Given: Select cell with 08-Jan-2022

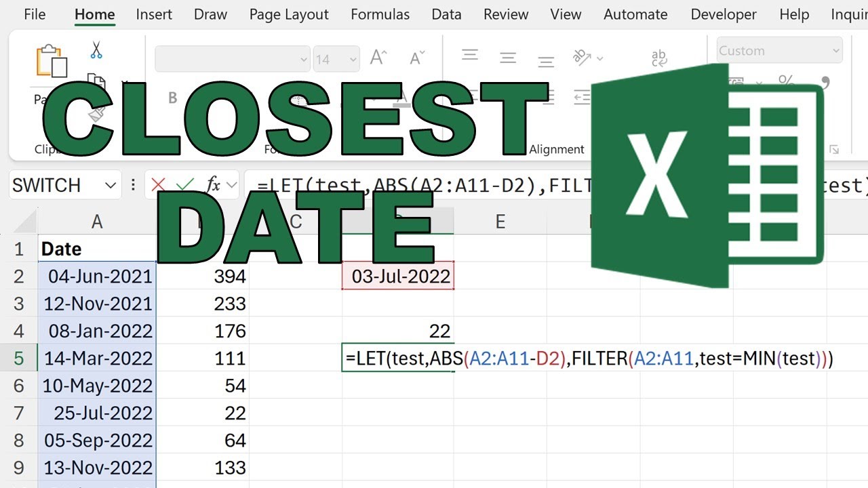Looking at the screenshot, I should pos(97,331).
